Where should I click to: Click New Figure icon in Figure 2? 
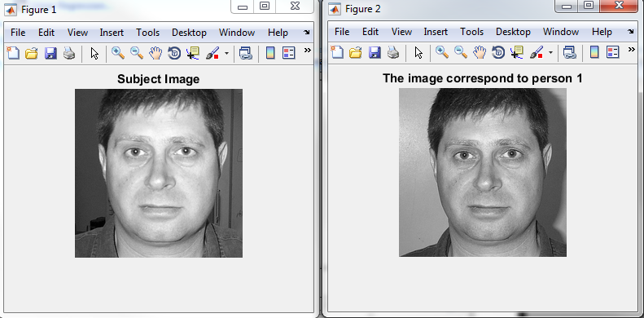[x=337, y=52]
